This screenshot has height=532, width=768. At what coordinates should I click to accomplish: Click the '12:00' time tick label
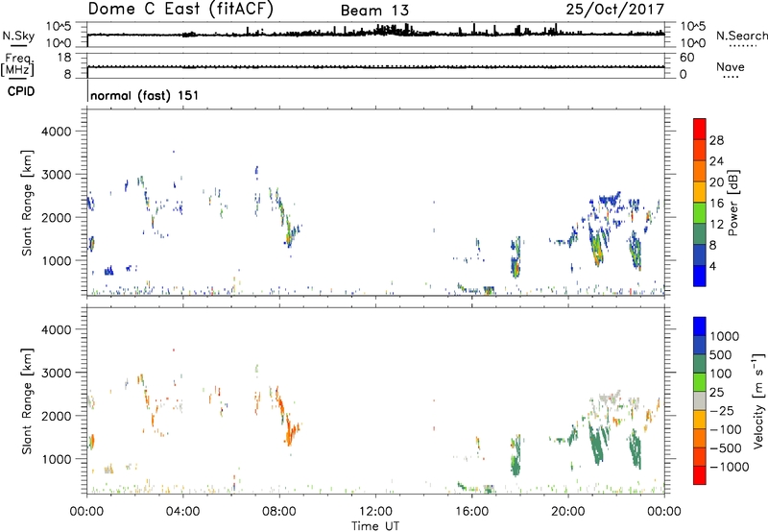coord(375,512)
